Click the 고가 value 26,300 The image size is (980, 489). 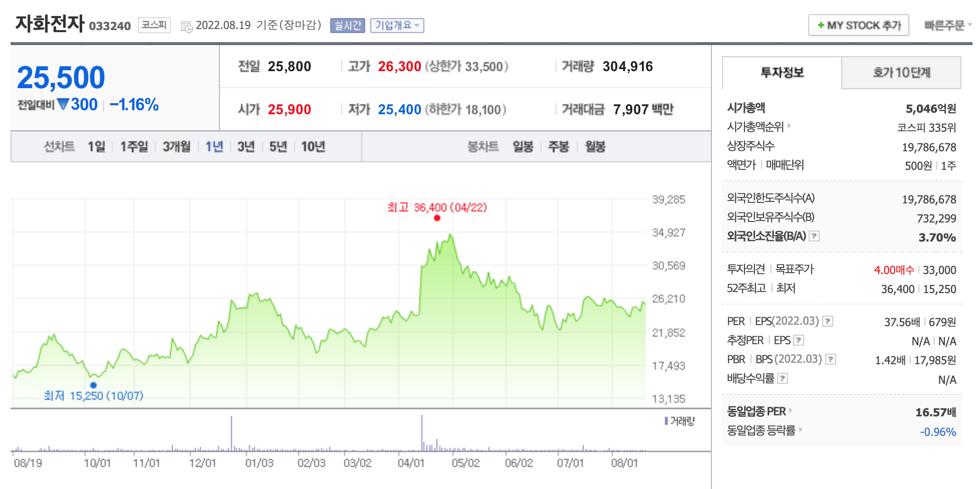click(x=399, y=66)
